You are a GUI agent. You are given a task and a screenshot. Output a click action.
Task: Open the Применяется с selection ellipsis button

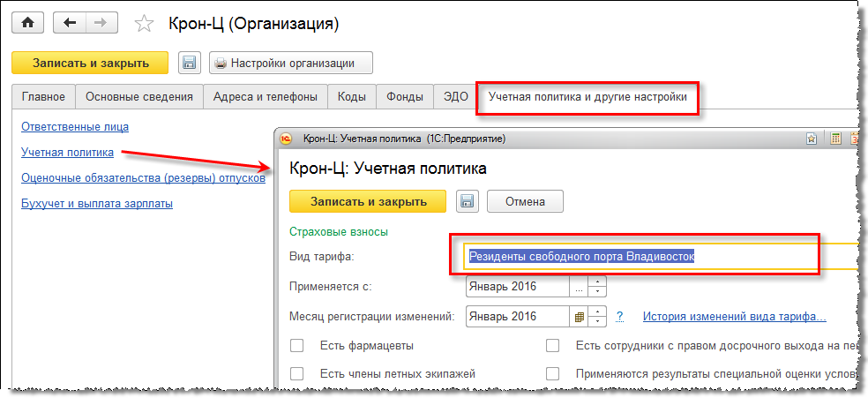click(579, 287)
